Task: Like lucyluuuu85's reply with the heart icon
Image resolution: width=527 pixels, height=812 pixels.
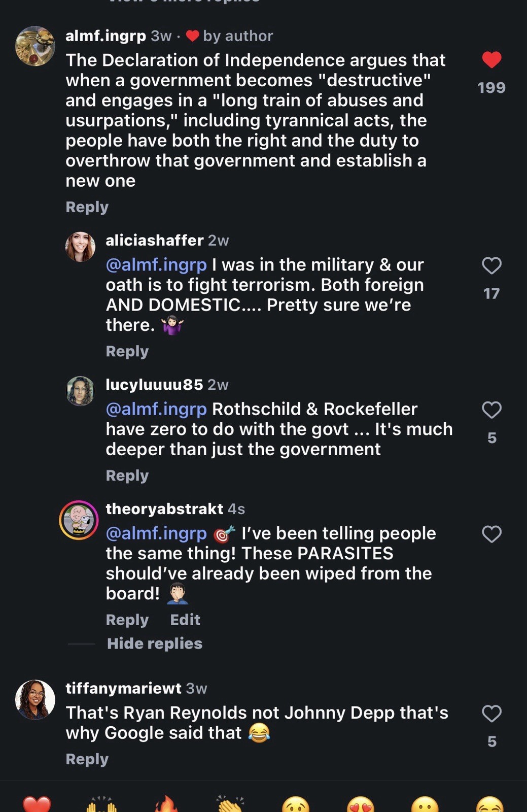Action: pos(491,410)
